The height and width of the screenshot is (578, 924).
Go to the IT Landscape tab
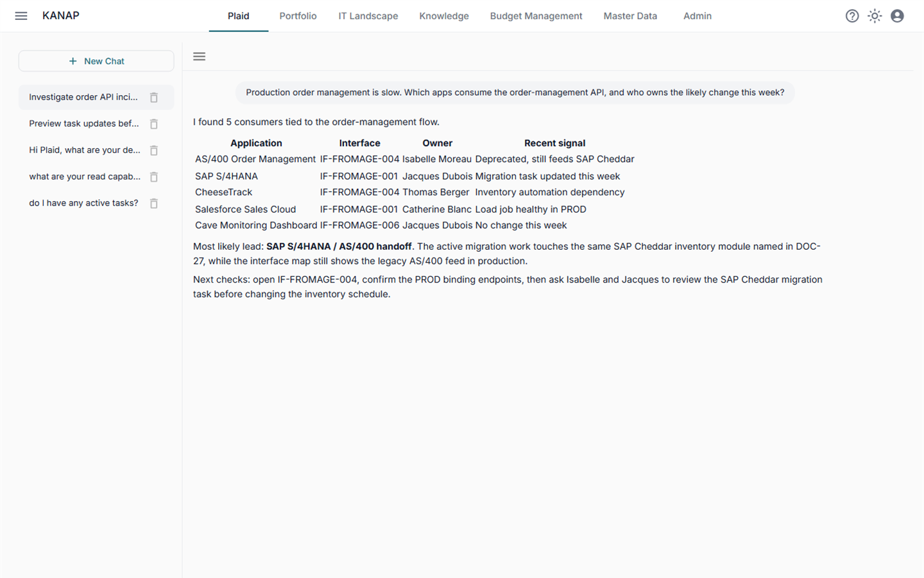pos(368,16)
